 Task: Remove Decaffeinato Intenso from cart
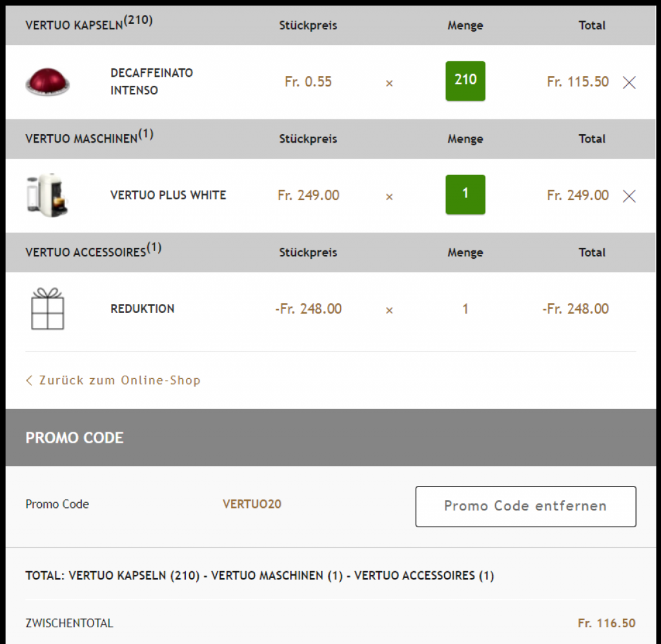pyautogui.click(x=629, y=83)
